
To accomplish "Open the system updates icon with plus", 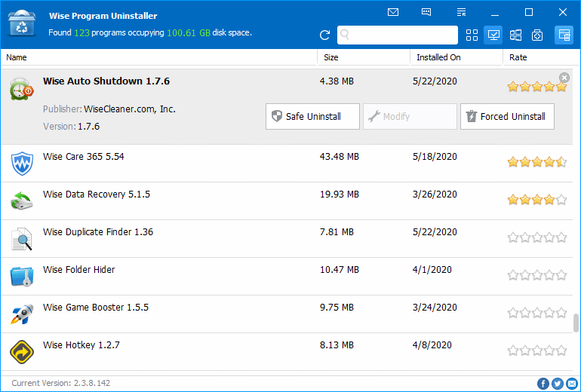I will coord(537,35).
